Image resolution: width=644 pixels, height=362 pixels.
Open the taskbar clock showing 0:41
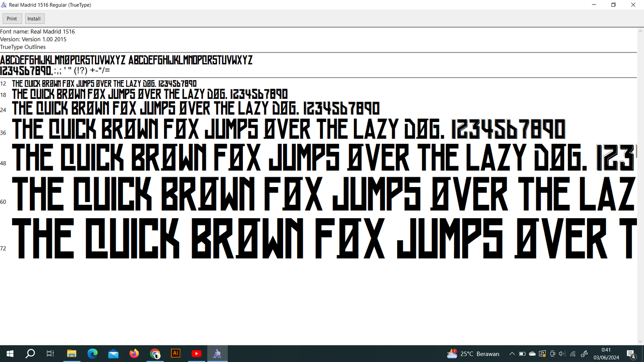point(606,354)
